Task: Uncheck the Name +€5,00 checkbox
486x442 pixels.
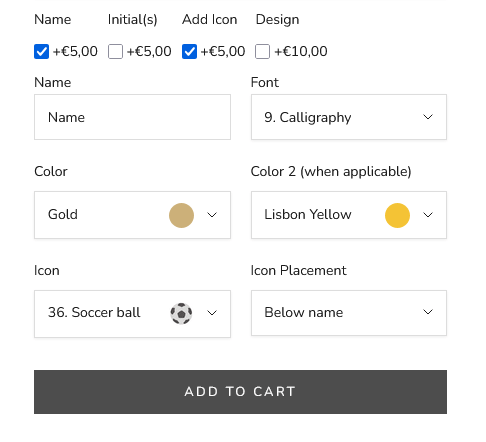Action: pyautogui.click(x=41, y=52)
